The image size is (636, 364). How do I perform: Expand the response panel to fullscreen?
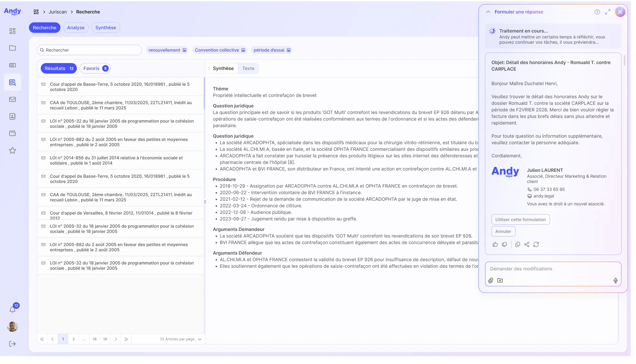(608, 12)
